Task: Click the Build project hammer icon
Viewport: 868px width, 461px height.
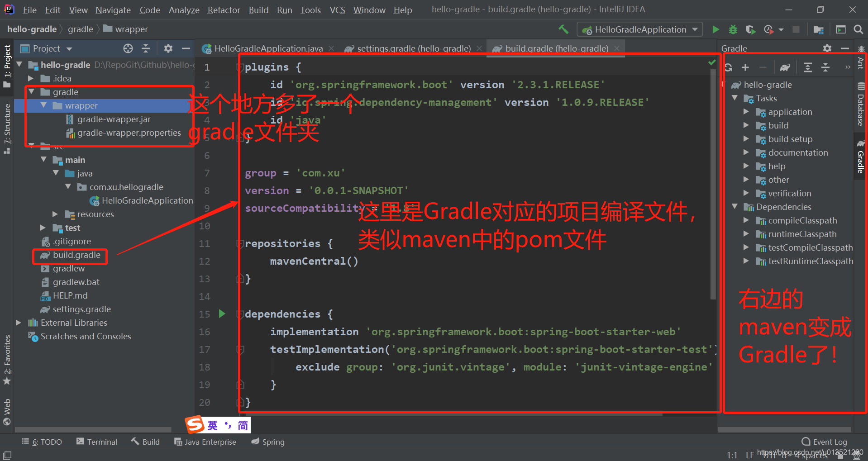Action: pyautogui.click(x=563, y=29)
